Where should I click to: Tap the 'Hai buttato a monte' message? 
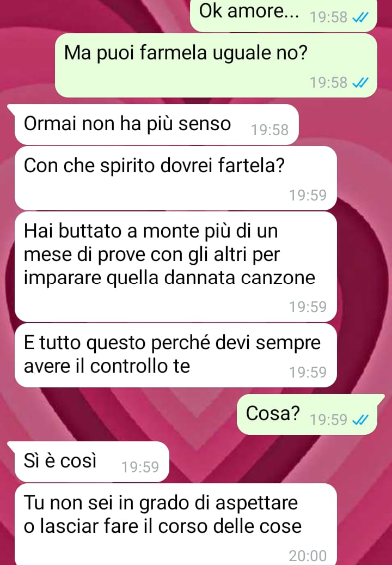click(176, 266)
